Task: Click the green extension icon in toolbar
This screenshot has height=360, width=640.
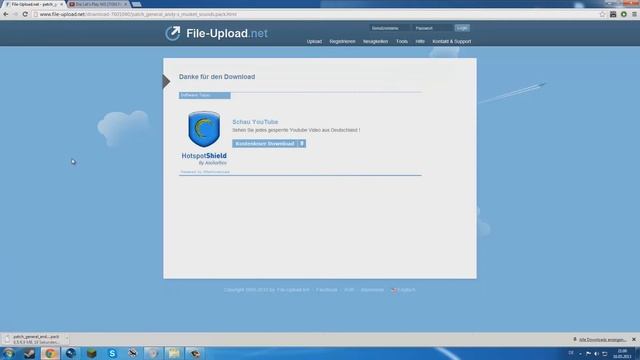Action: pyautogui.click(x=624, y=14)
